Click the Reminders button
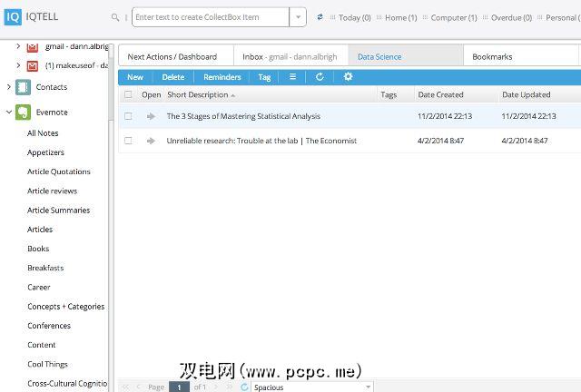This screenshot has width=581, height=392. (222, 77)
